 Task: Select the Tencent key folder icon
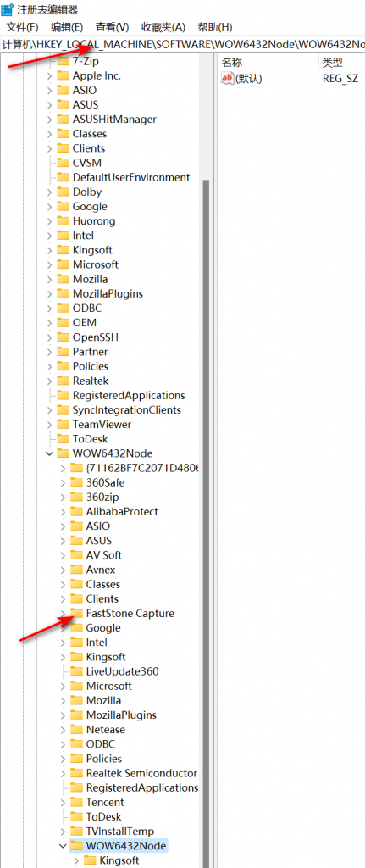(76, 802)
